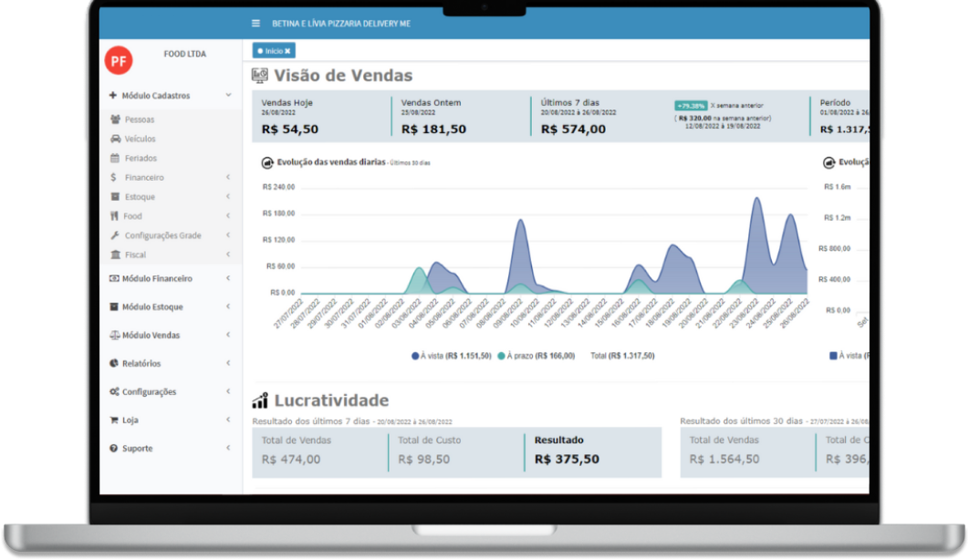Click the Feriados calendar icon
Viewport: 969px width, 560px height.
tap(116, 159)
